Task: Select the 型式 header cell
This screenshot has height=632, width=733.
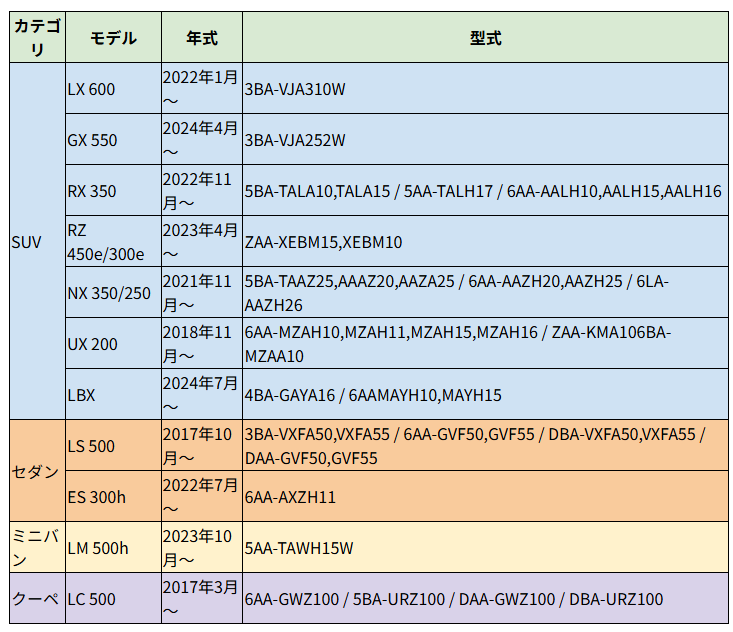Action: pyautogui.click(x=485, y=37)
